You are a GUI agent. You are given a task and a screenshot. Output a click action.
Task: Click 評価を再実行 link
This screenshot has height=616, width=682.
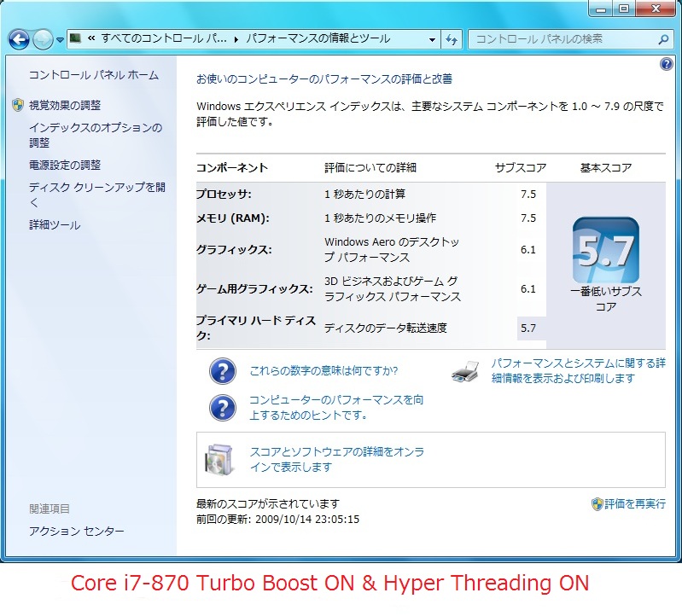pyautogui.click(x=634, y=504)
